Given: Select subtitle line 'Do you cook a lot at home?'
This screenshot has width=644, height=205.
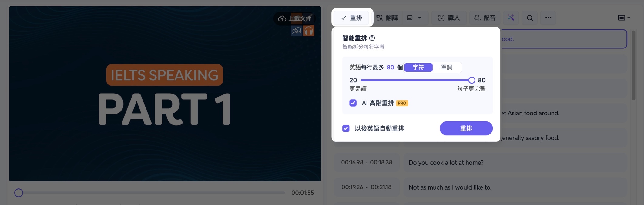Looking at the screenshot, I should coord(515,163).
